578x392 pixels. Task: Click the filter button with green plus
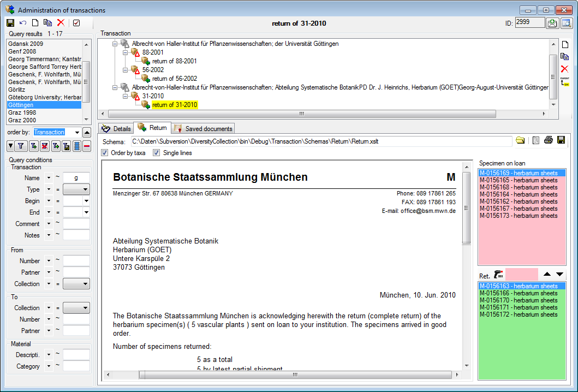(33, 146)
